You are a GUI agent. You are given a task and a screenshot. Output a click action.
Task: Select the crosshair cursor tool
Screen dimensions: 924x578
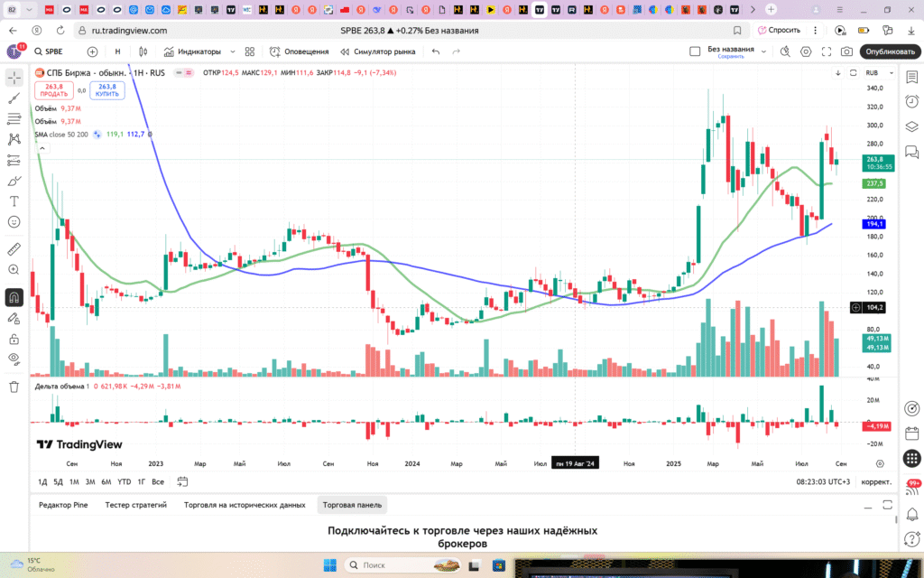[14, 78]
